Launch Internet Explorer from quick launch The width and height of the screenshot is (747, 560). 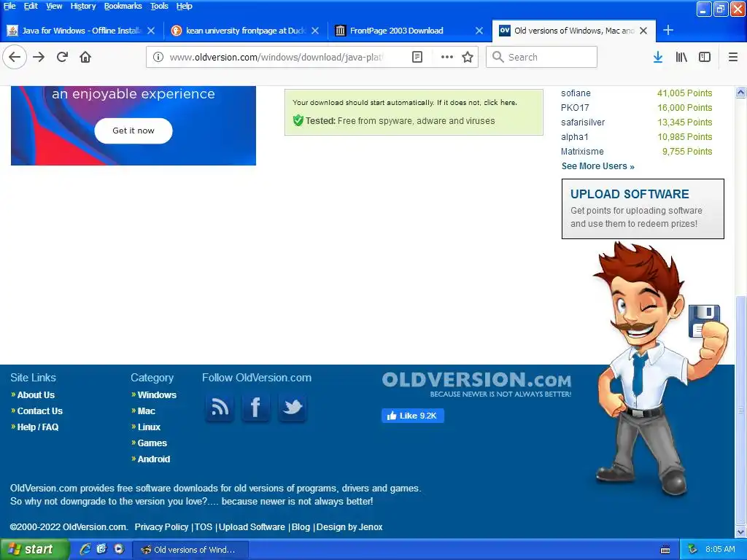[x=85, y=549]
